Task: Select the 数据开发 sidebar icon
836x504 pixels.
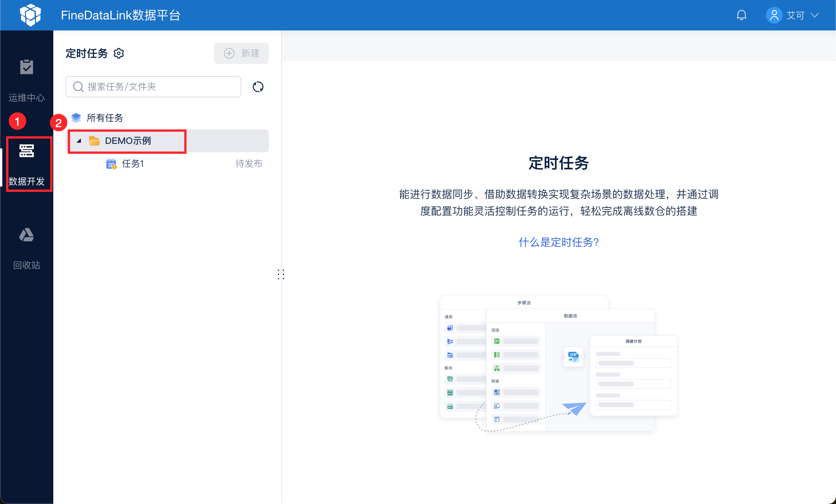Action: point(27,151)
